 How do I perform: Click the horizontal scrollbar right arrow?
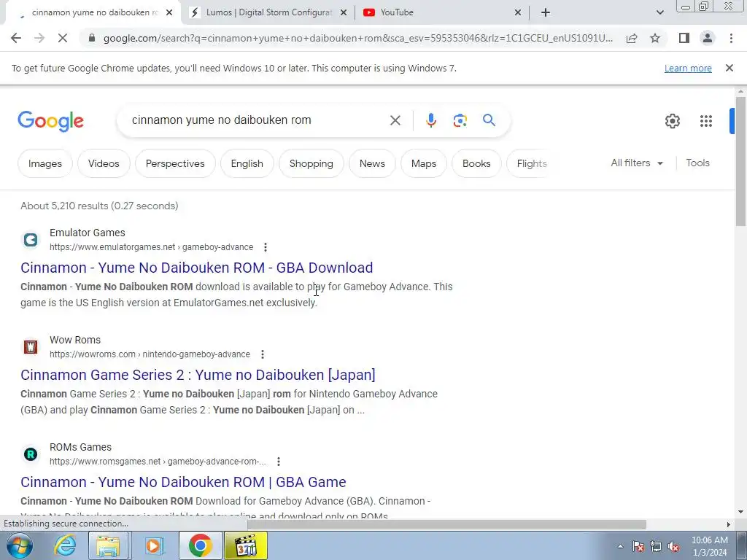pyautogui.click(x=728, y=524)
